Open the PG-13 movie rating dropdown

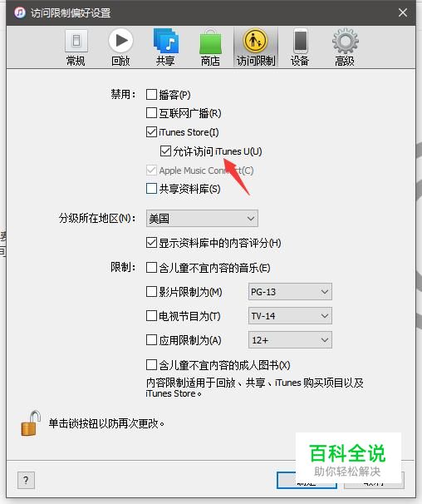[x=290, y=292]
